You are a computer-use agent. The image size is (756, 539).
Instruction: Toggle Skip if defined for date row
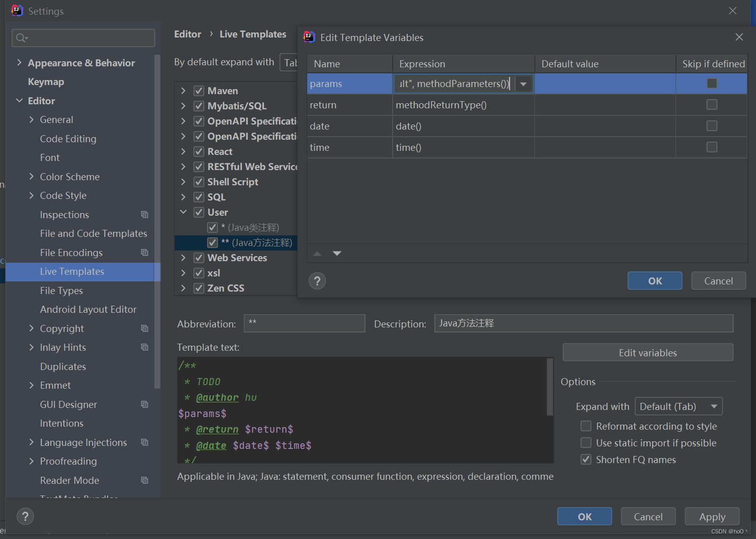tap(712, 126)
